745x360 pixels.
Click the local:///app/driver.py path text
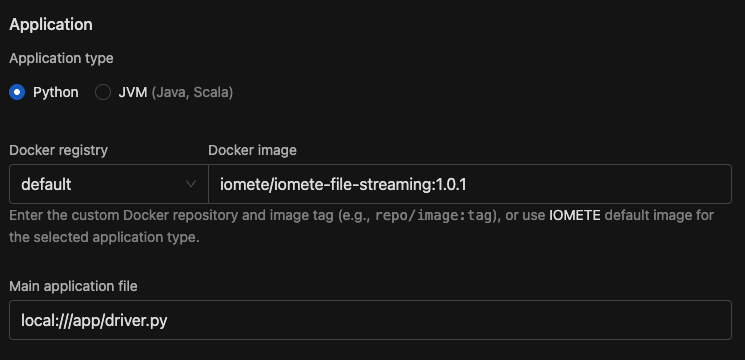94,321
